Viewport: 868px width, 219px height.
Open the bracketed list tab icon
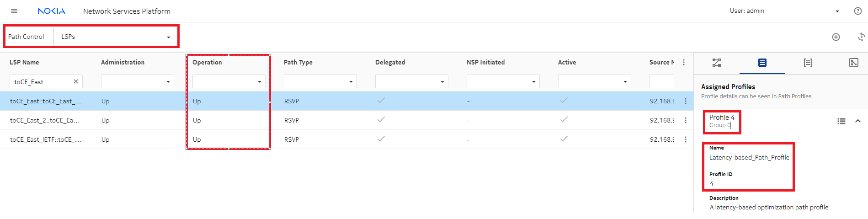(808, 63)
